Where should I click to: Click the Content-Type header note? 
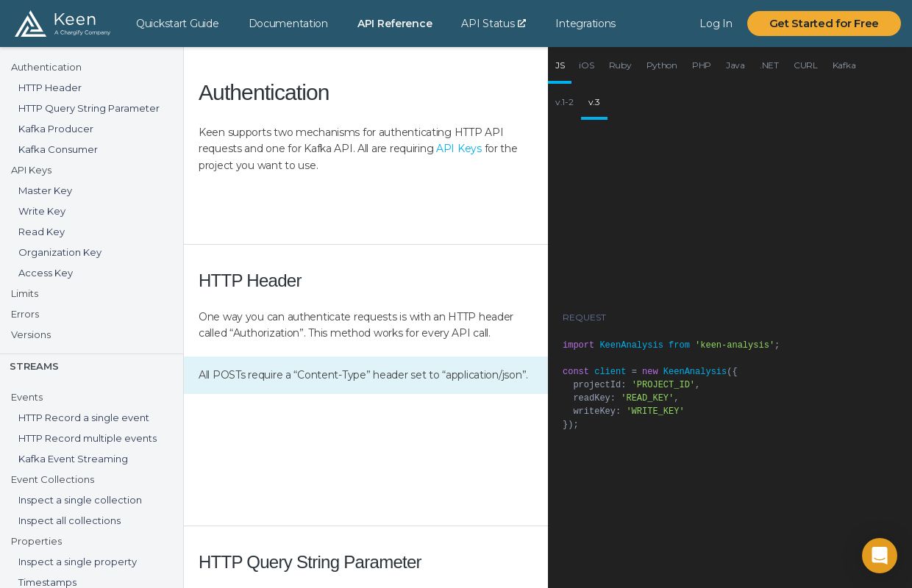click(x=366, y=376)
